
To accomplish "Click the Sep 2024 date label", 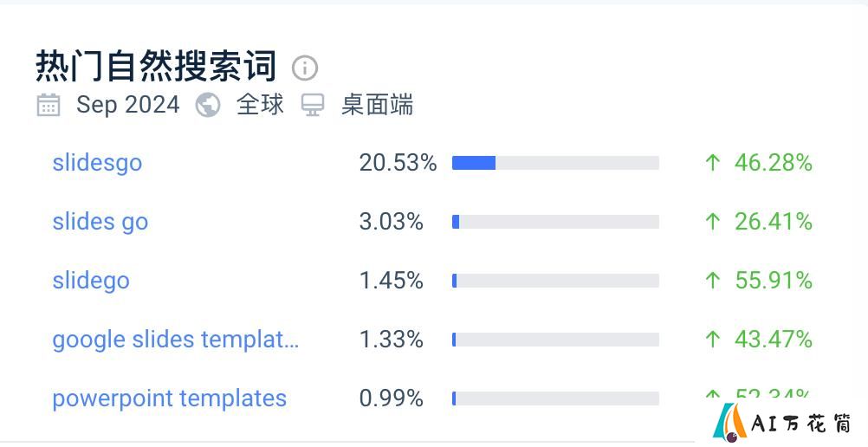I will [128, 105].
